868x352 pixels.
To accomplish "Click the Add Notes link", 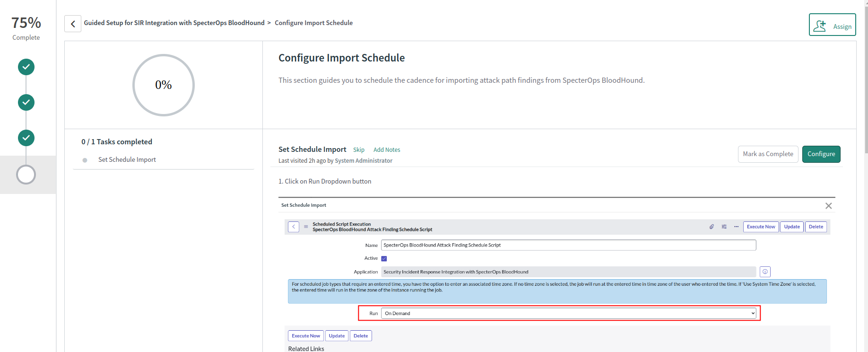I will point(387,150).
